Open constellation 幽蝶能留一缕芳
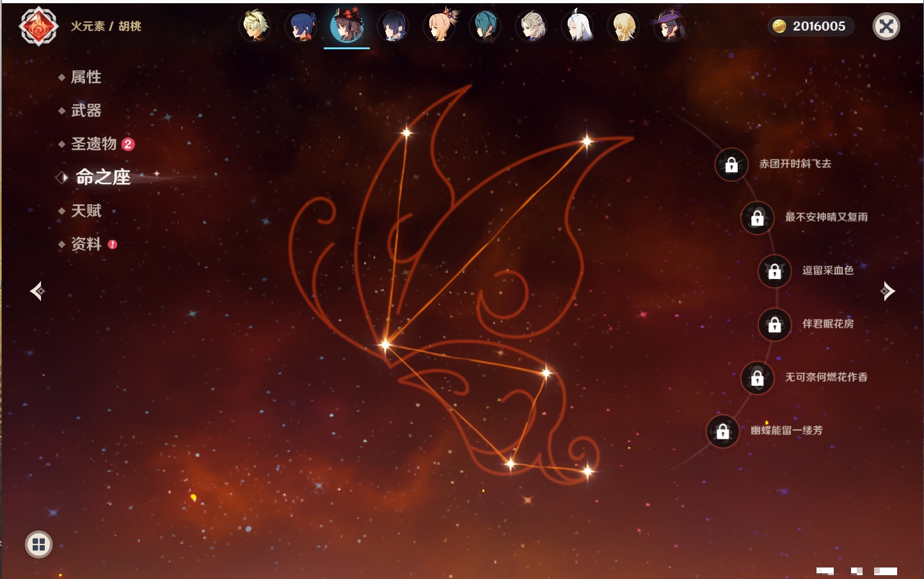 [722, 432]
